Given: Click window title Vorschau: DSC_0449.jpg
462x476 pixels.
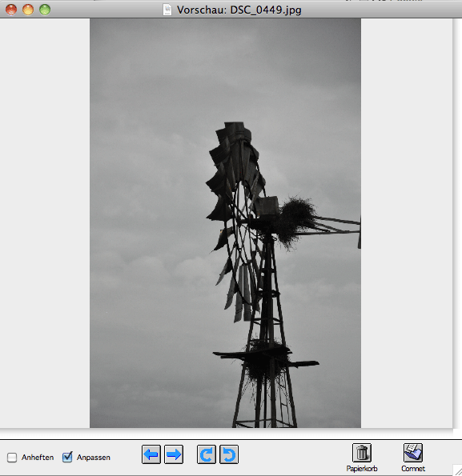Looking at the screenshot, I should tap(239, 10).
